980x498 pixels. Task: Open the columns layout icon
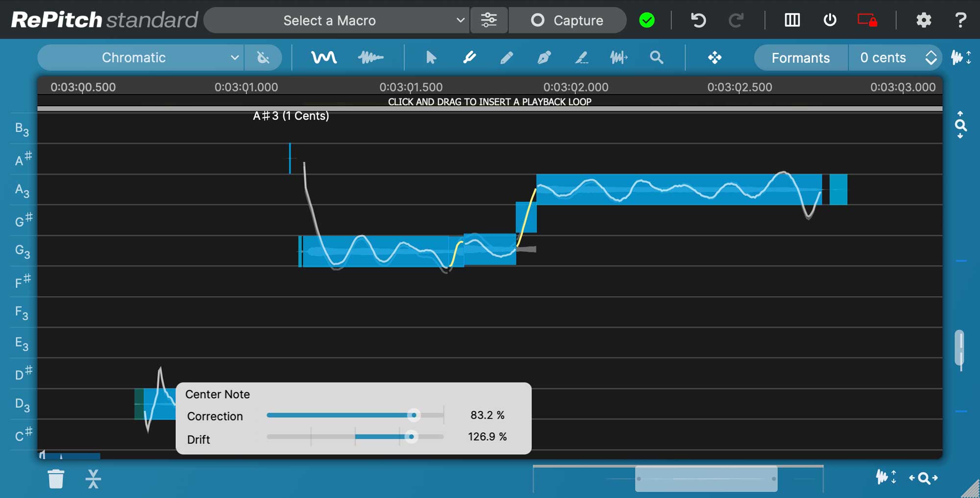[x=792, y=20]
